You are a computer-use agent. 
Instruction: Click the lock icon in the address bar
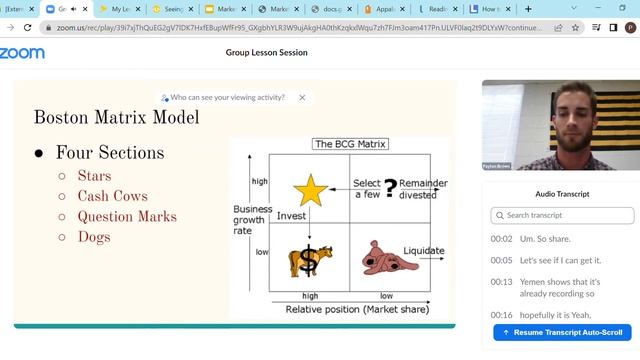(x=49, y=28)
